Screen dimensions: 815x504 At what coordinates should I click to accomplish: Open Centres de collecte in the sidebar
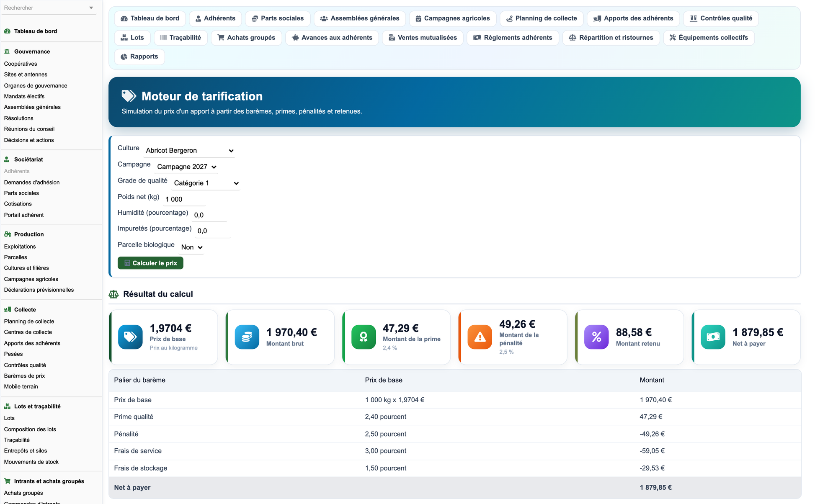(x=28, y=332)
